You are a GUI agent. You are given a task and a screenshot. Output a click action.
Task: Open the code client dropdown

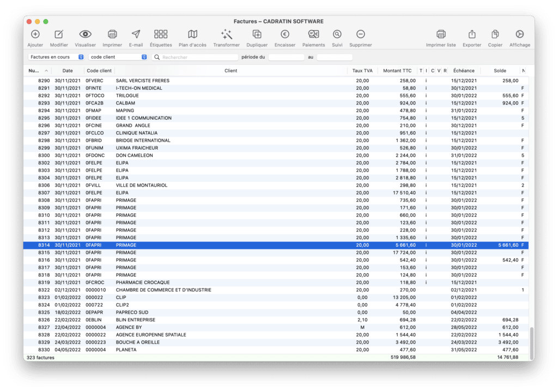(x=118, y=57)
